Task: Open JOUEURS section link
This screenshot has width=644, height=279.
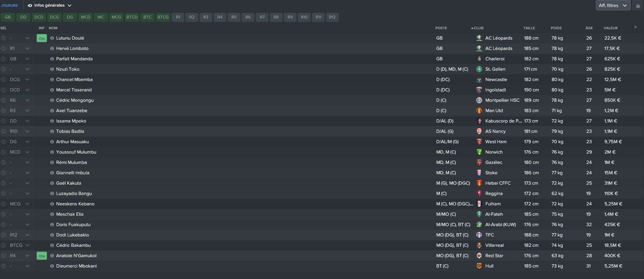Action: tap(9, 6)
